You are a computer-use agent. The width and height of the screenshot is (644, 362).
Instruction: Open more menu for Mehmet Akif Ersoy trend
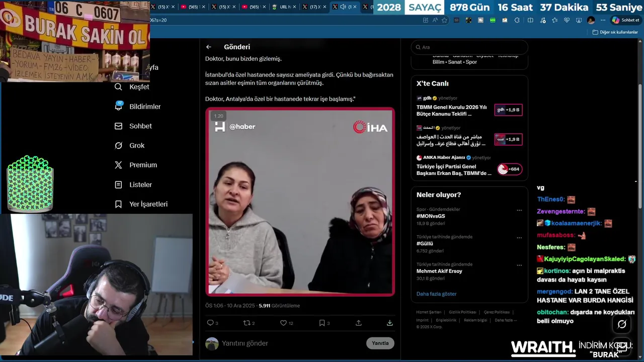[x=519, y=265]
